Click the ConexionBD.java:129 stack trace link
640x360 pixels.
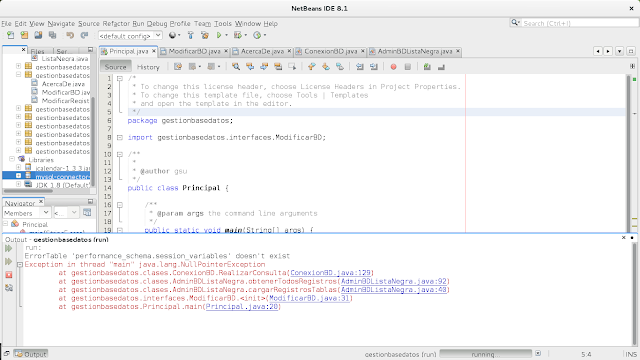tap(331, 273)
